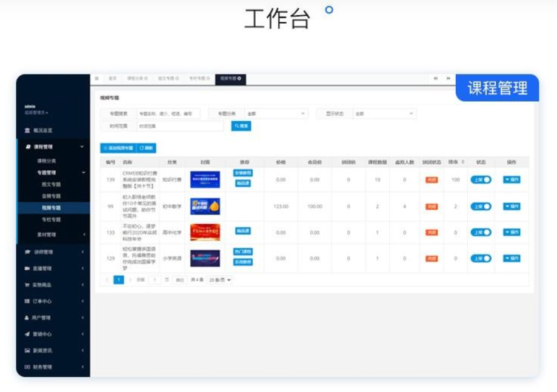The width and height of the screenshot is (557, 392).
Task: Open the 专题分类 dropdown filter
Action: pos(276,114)
